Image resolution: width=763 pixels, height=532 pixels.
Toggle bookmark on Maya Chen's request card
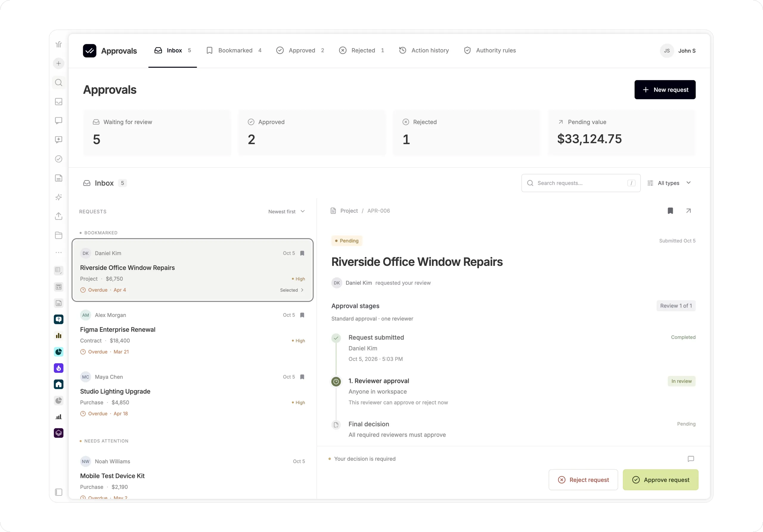[302, 377]
